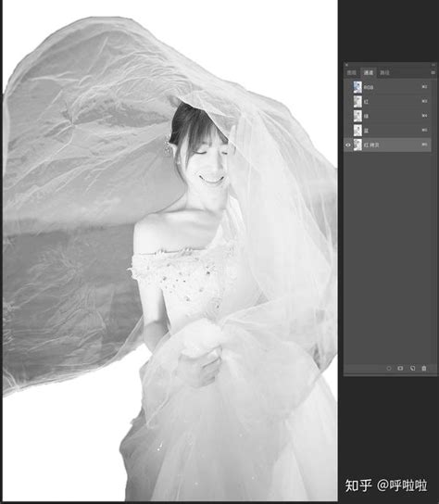The height and width of the screenshot is (504, 439).
Task: Toggle visibility of the 红 (Red) channel
Action: 348,102
